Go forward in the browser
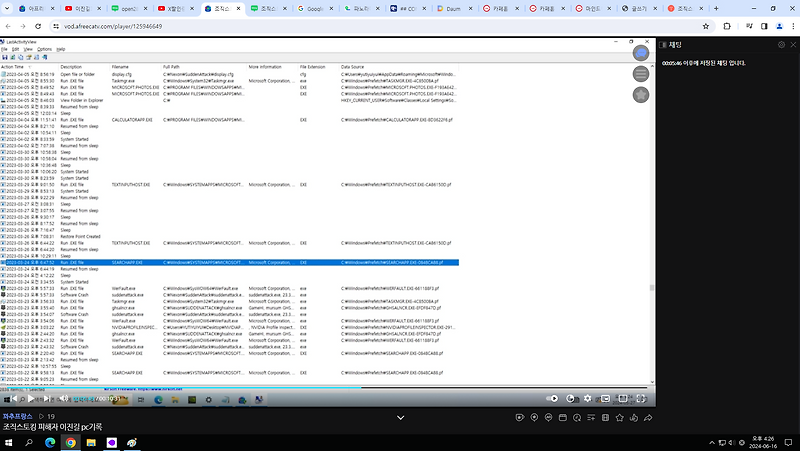 (23, 26)
